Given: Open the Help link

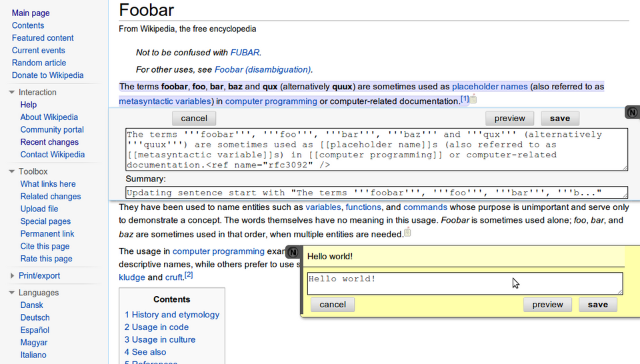Looking at the screenshot, I should click(x=29, y=105).
